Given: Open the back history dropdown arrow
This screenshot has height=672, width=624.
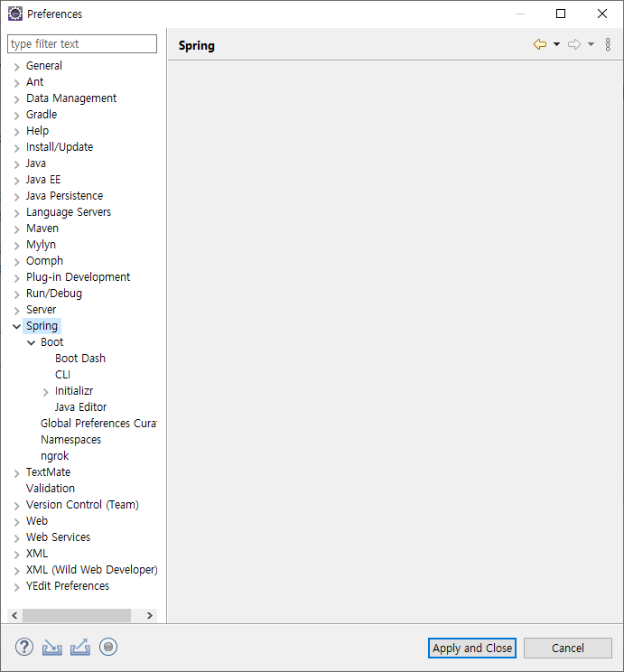Looking at the screenshot, I should point(556,44).
